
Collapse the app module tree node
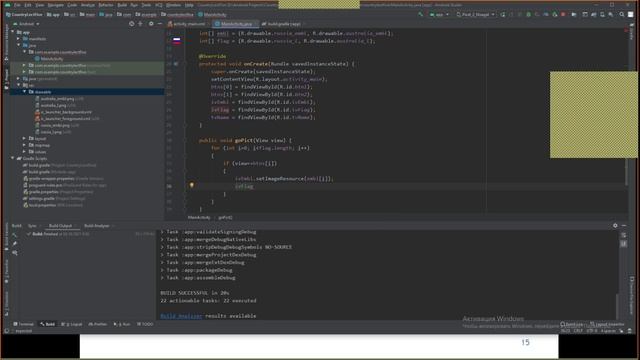pos(13,32)
